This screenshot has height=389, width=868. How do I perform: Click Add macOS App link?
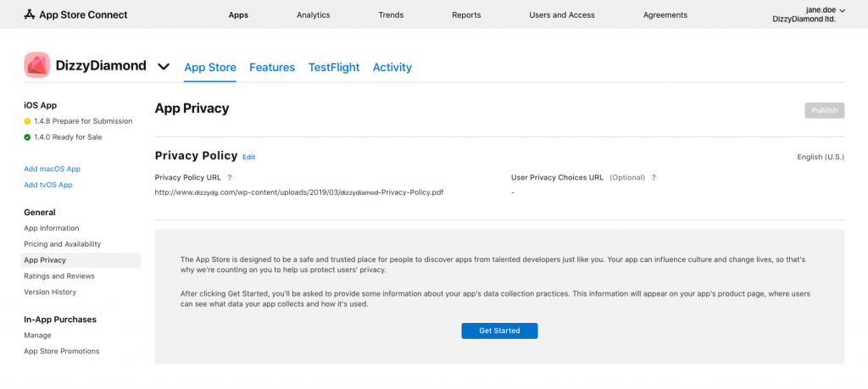pos(52,169)
